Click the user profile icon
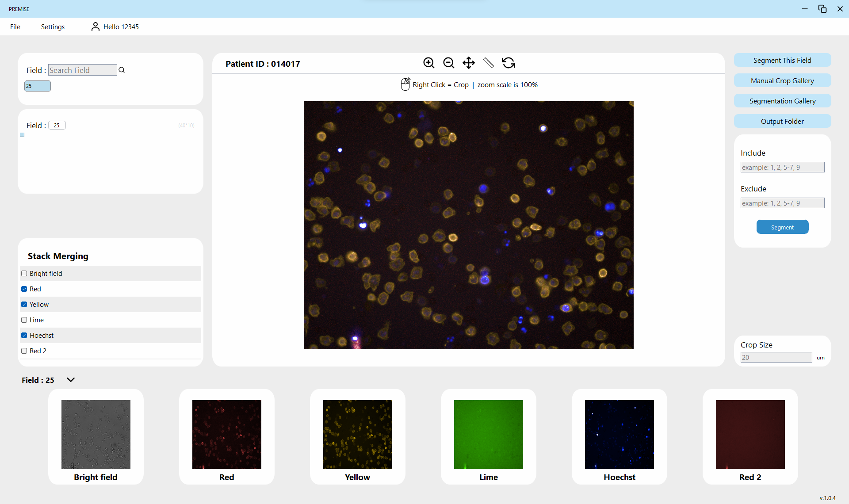The width and height of the screenshot is (849, 504). coord(95,27)
